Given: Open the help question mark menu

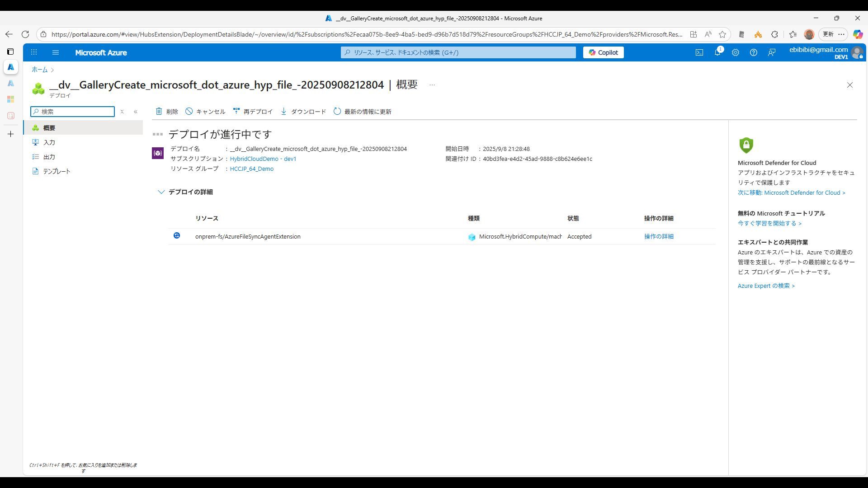Looking at the screenshot, I should 754,52.
